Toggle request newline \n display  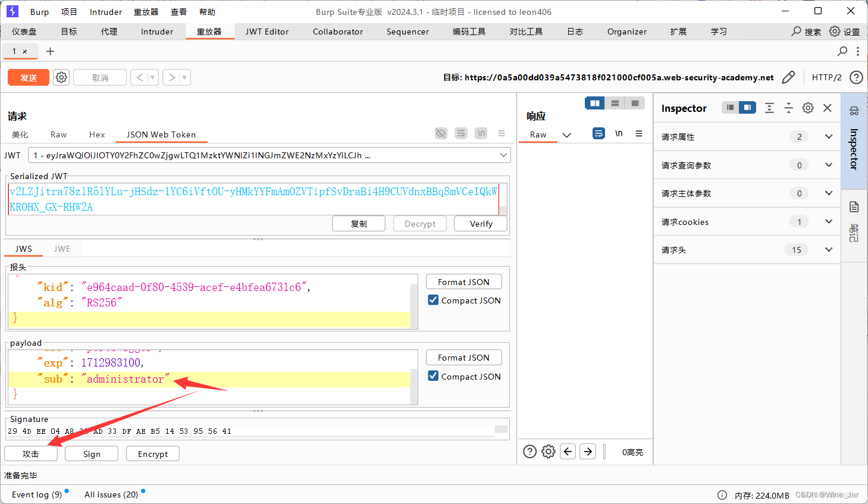point(481,133)
